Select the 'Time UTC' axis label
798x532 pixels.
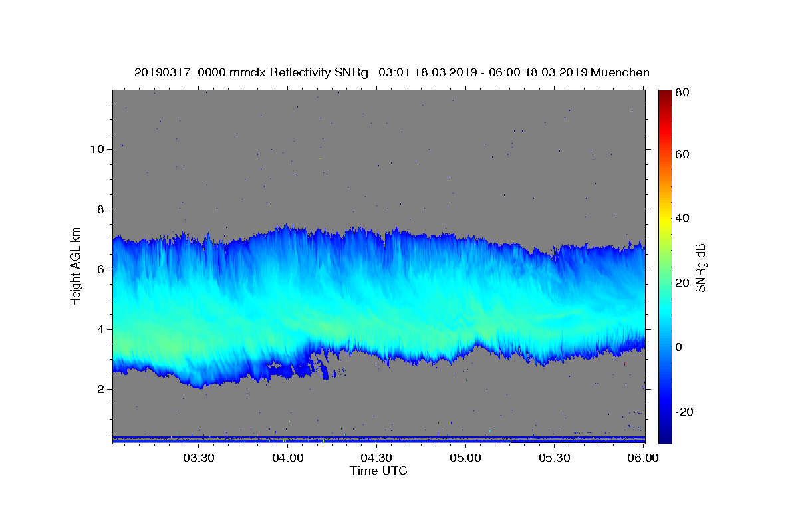pyautogui.click(x=378, y=471)
